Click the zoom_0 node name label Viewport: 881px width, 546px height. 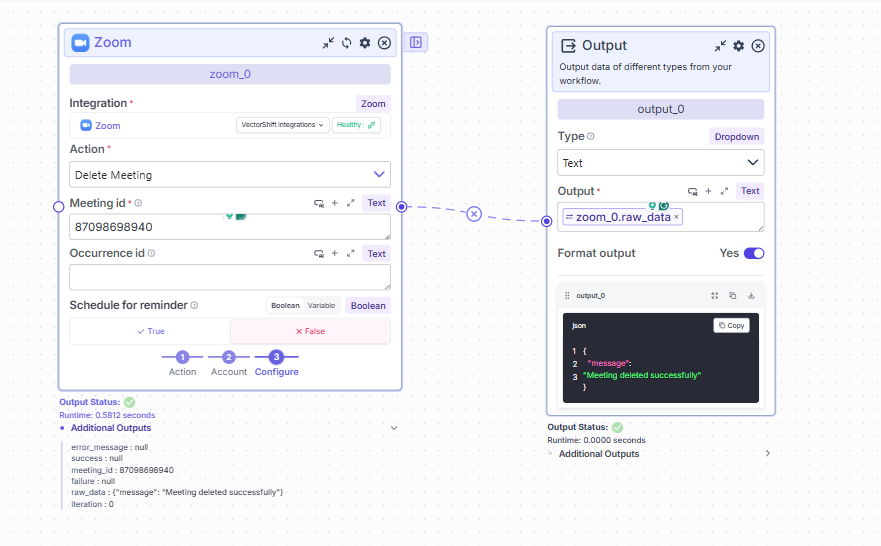click(230, 74)
